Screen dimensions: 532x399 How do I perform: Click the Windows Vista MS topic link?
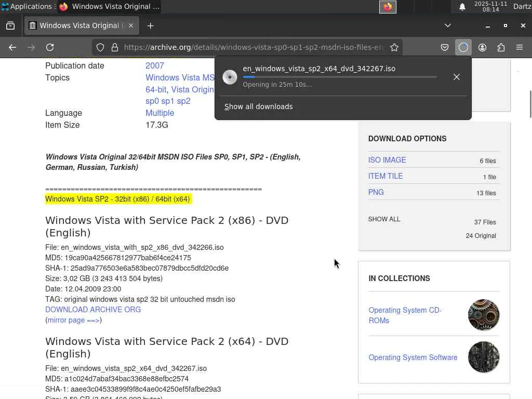pos(180,78)
